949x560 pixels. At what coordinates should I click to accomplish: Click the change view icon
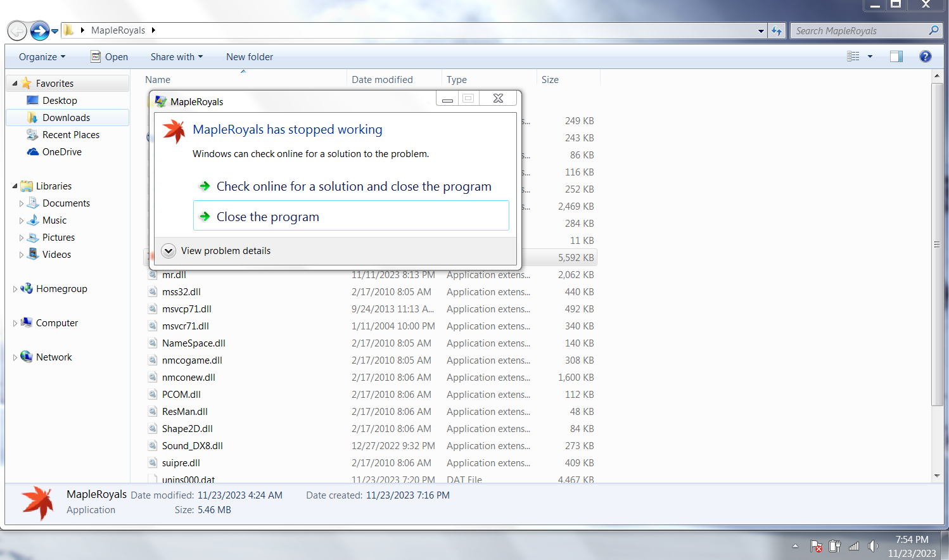[x=853, y=56]
